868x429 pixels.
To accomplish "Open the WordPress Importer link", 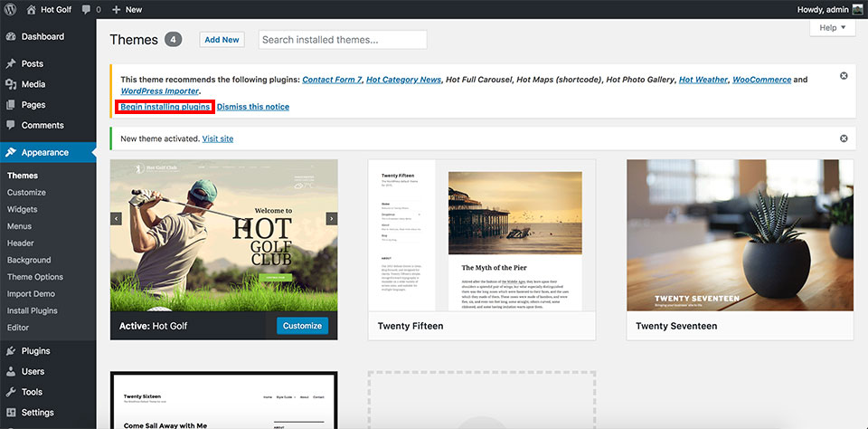I will coord(159,91).
